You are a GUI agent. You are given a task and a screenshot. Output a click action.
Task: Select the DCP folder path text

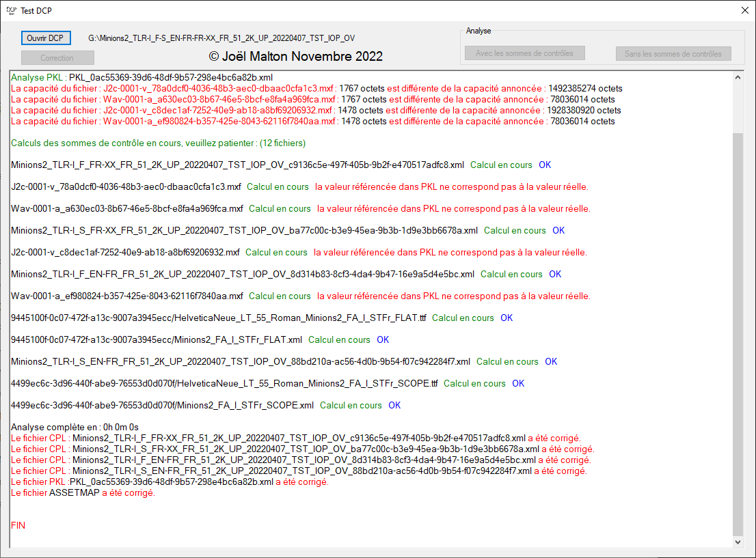(x=221, y=38)
